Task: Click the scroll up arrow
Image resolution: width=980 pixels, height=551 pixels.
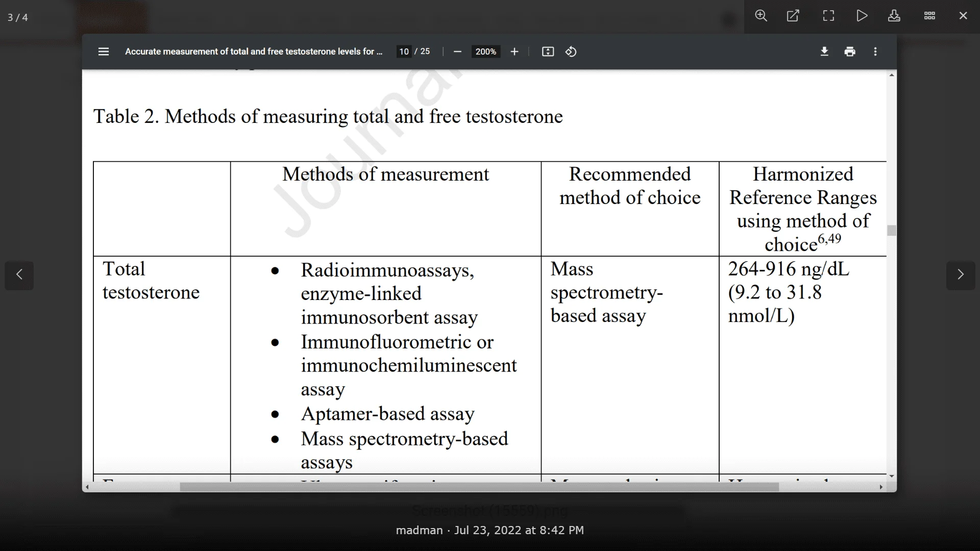Action: click(892, 75)
